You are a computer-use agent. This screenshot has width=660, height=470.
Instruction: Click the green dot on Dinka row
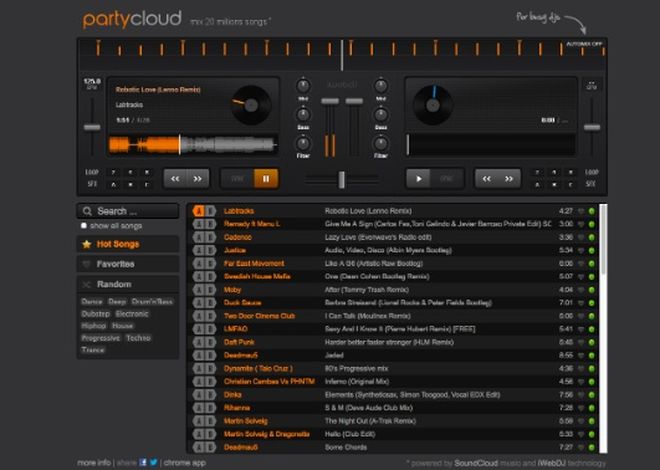(x=591, y=395)
